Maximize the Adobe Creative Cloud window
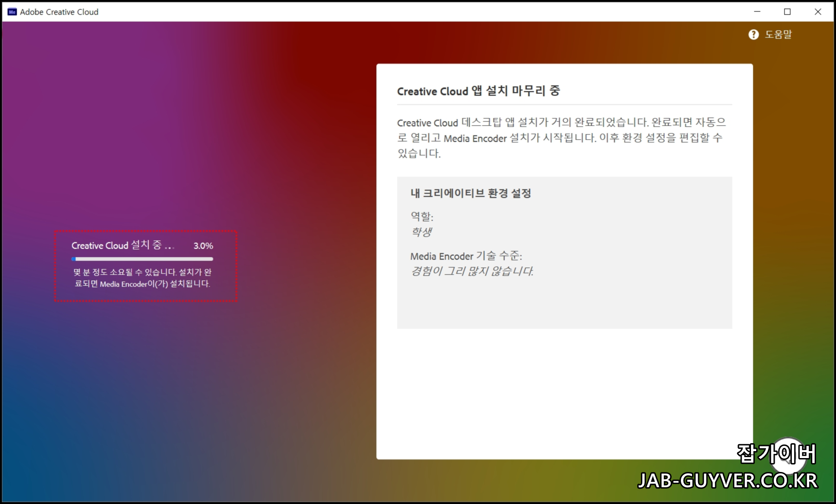This screenshot has width=836, height=504. click(787, 12)
